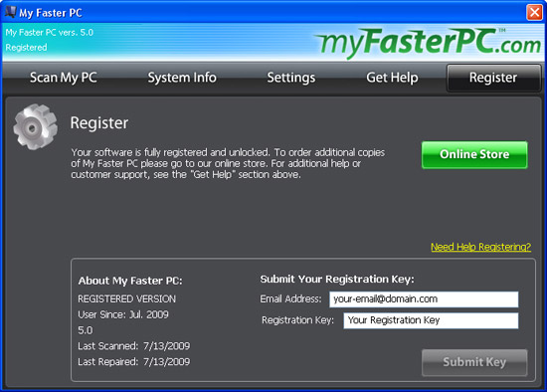Click the Submit Key button
Viewport: 547px width, 392px height.
point(474,362)
